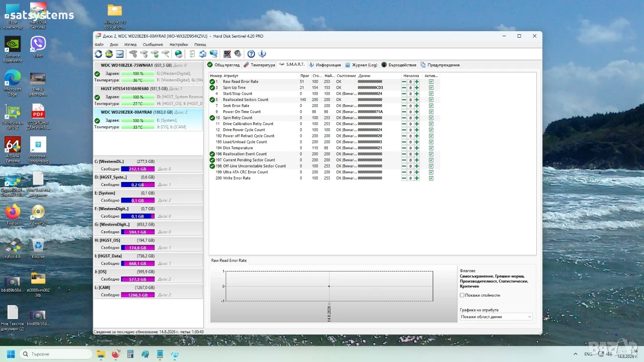Increase offset with plus for Seek Error Rate
644x362 pixels.
pos(417,106)
